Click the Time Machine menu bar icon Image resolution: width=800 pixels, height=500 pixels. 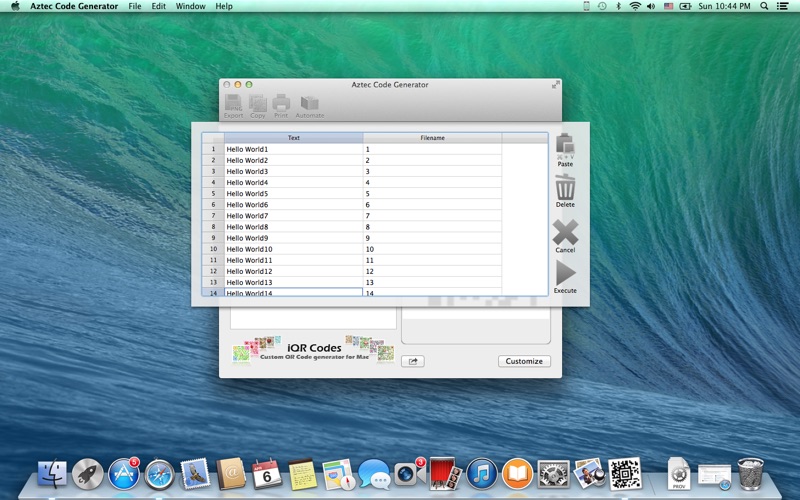click(602, 6)
